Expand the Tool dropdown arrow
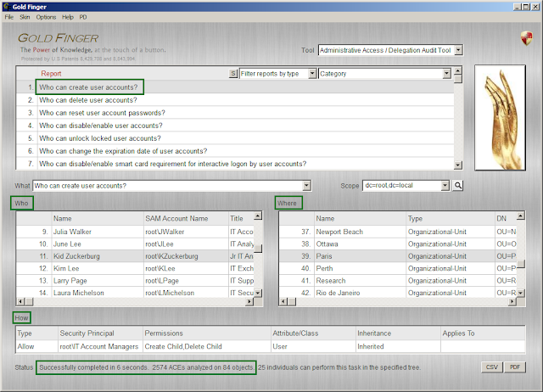The width and height of the screenshot is (543, 392). 458,50
